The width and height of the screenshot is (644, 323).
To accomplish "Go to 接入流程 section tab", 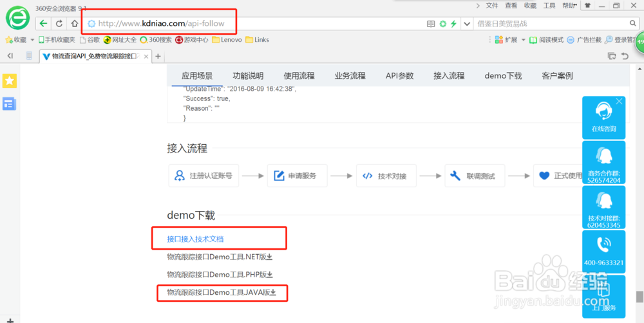I will [x=449, y=76].
